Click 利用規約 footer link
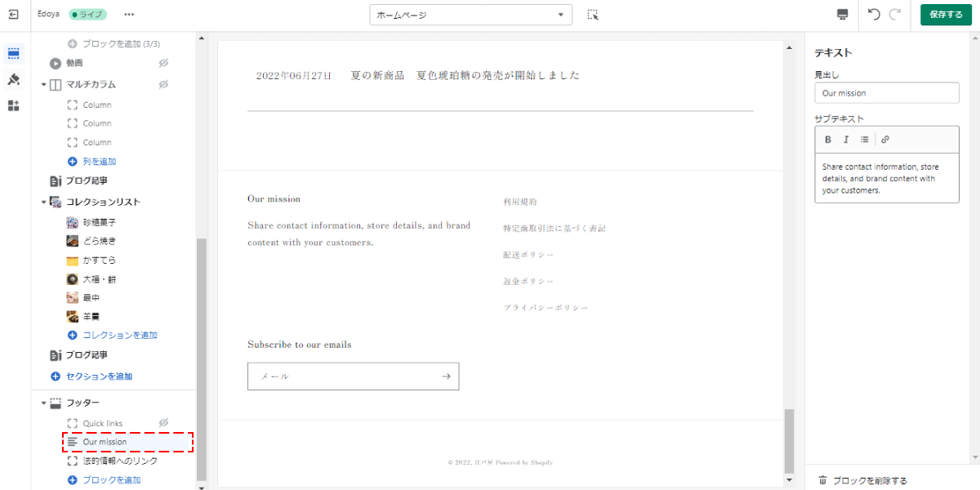This screenshot has height=490, width=980. [520, 202]
